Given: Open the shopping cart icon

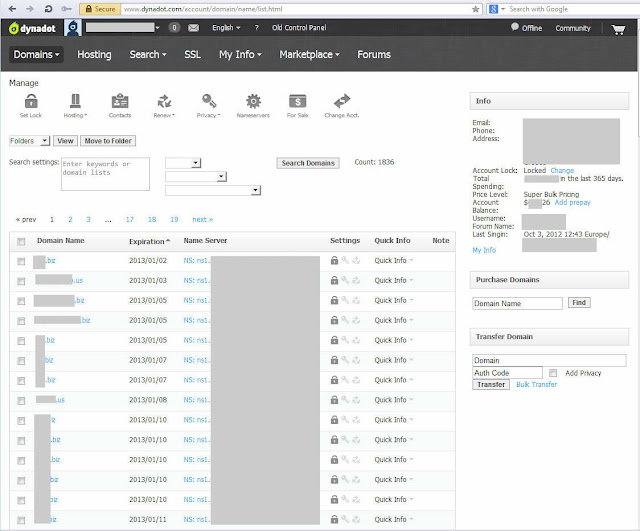Looking at the screenshot, I should (618, 29).
